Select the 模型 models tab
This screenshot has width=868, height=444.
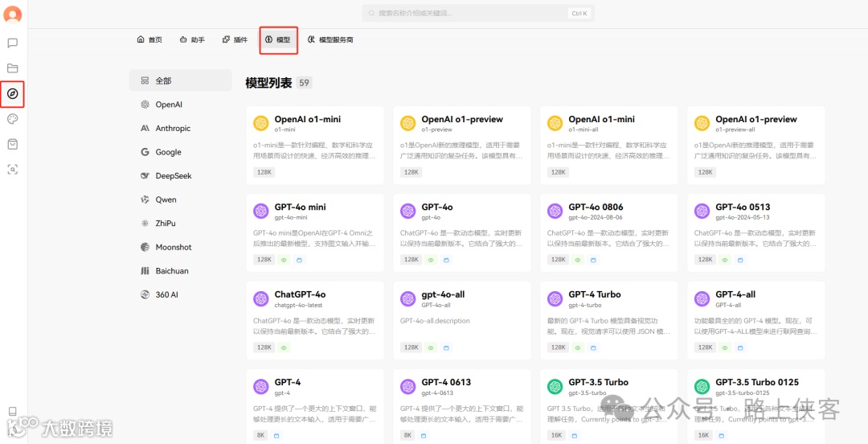(278, 40)
